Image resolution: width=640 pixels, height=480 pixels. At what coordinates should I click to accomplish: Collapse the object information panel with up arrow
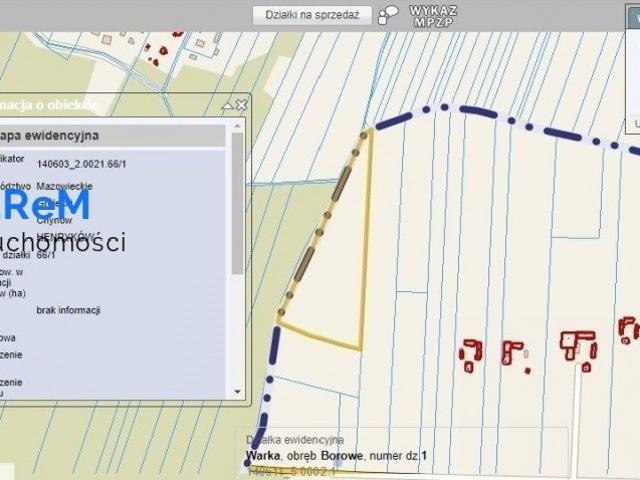228,104
